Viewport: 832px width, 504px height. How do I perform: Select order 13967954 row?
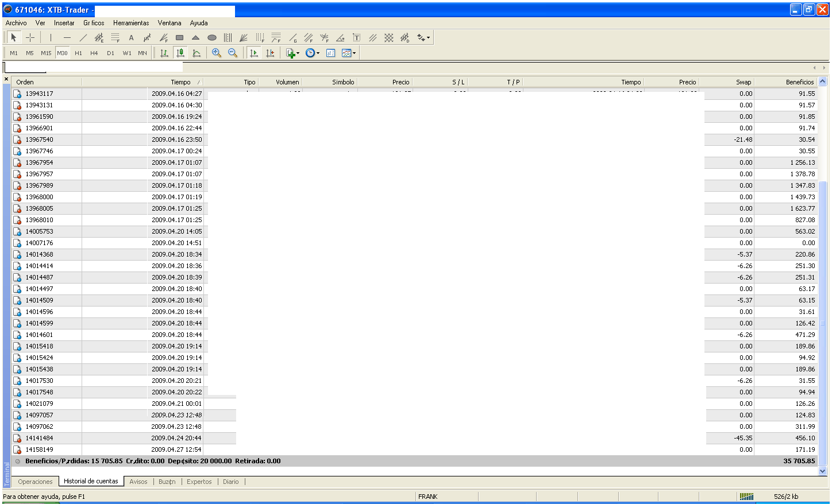39,162
